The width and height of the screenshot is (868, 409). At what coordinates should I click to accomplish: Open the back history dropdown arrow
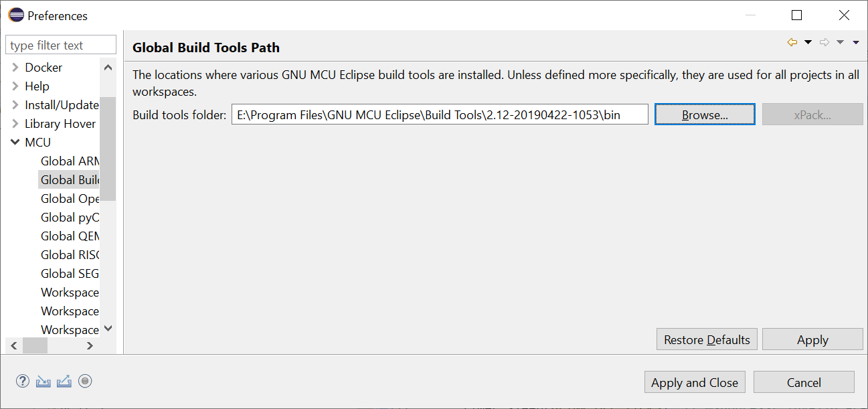[808, 43]
